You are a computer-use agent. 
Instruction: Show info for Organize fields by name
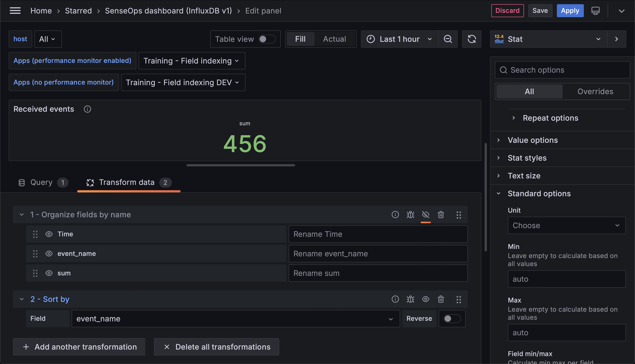click(395, 215)
